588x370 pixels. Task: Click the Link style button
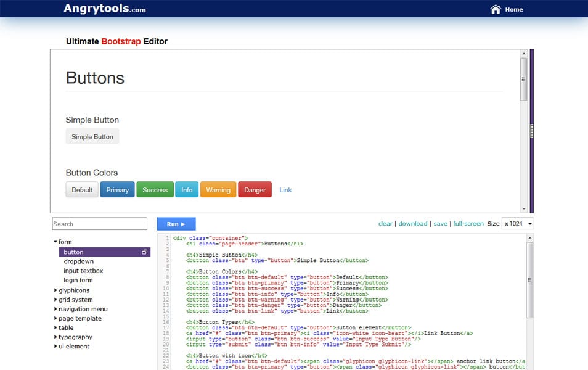[x=285, y=190]
